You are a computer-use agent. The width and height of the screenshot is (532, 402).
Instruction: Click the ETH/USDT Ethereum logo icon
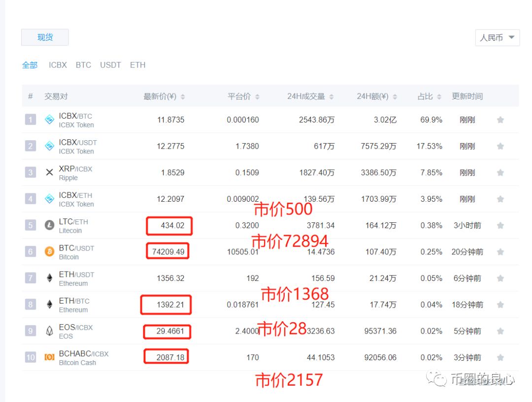click(50, 278)
